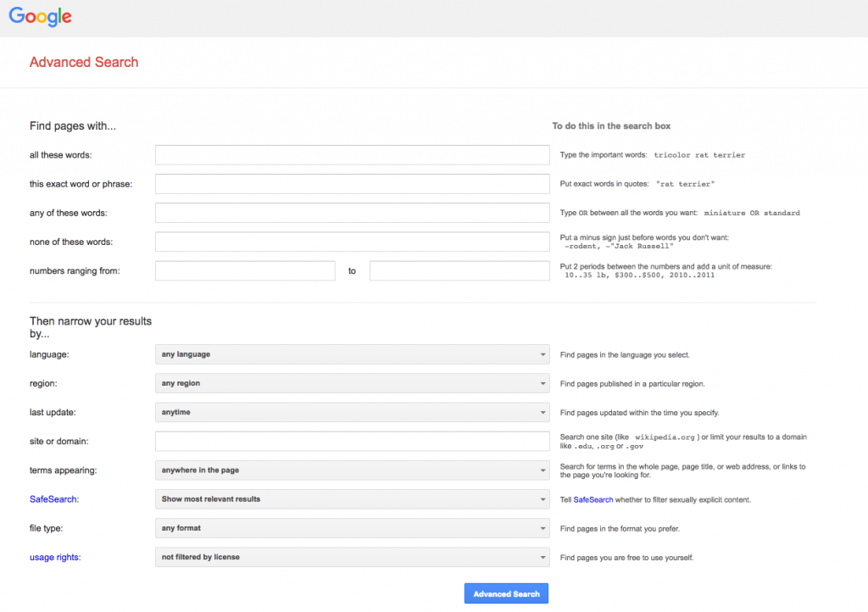The height and width of the screenshot is (612, 868).
Task: Click the dropdown arrow on the region selector
Action: point(542,383)
